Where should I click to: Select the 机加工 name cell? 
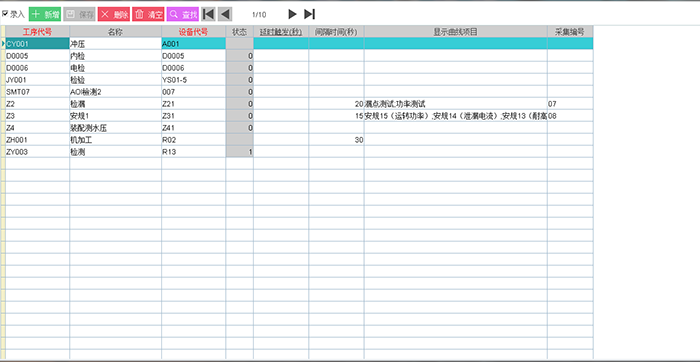(116, 140)
